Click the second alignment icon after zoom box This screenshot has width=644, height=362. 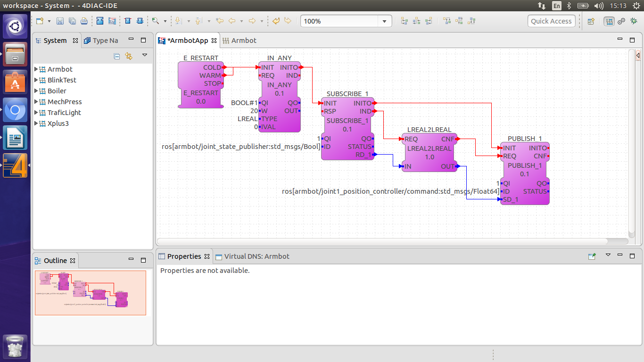[416, 21]
